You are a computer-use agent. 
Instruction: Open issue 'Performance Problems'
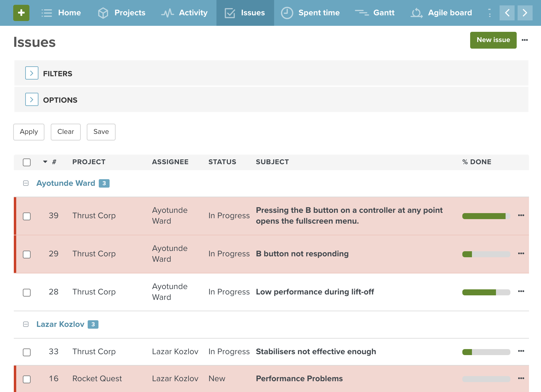click(x=299, y=379)
